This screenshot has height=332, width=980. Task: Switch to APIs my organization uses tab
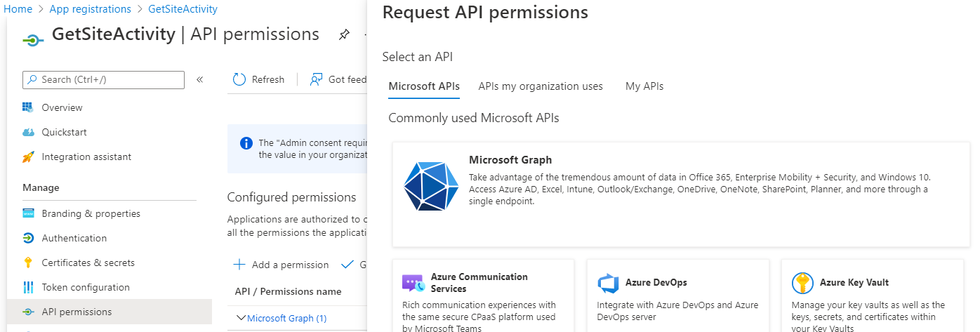[x=541, y=86]
